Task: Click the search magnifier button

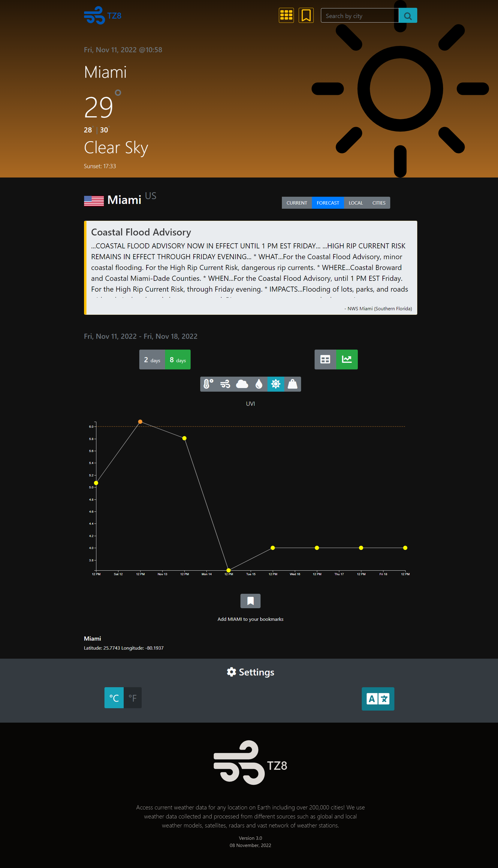Action: (x=408, y=15)
